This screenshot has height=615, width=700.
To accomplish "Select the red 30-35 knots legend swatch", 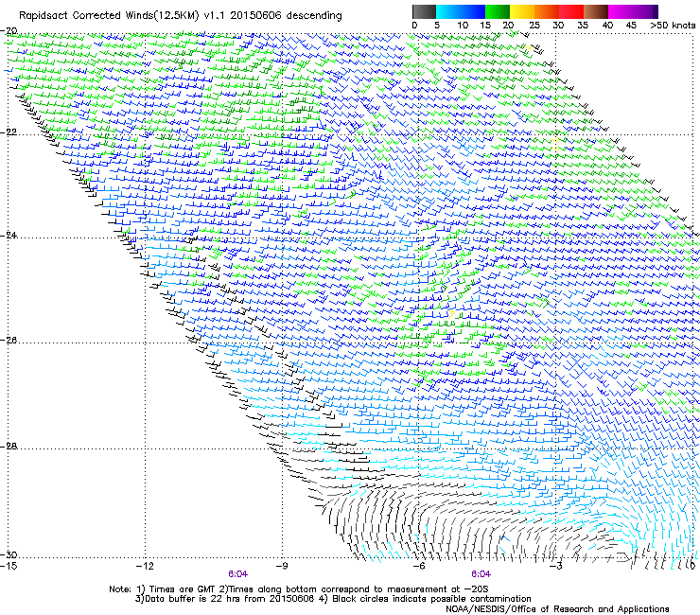I will (x=571, y=11).
